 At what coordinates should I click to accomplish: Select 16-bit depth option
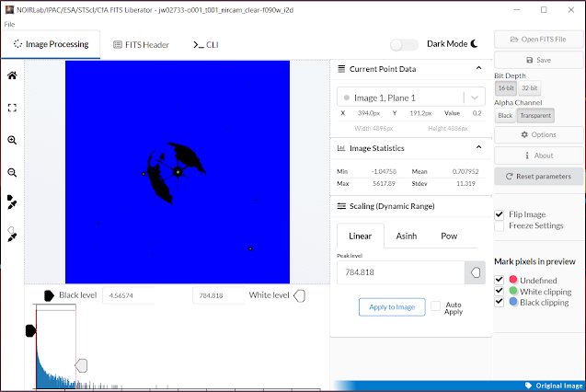[x=506, y=88]
